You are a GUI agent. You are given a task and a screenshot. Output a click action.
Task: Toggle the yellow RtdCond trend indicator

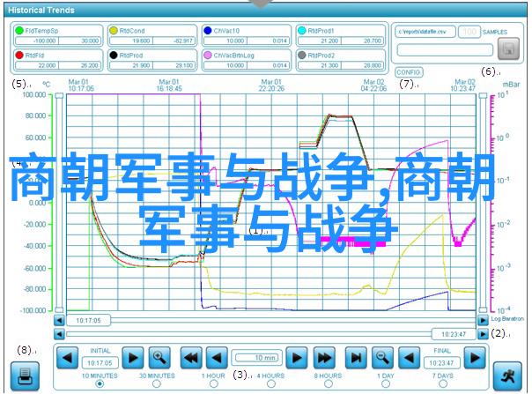point(114,31)
